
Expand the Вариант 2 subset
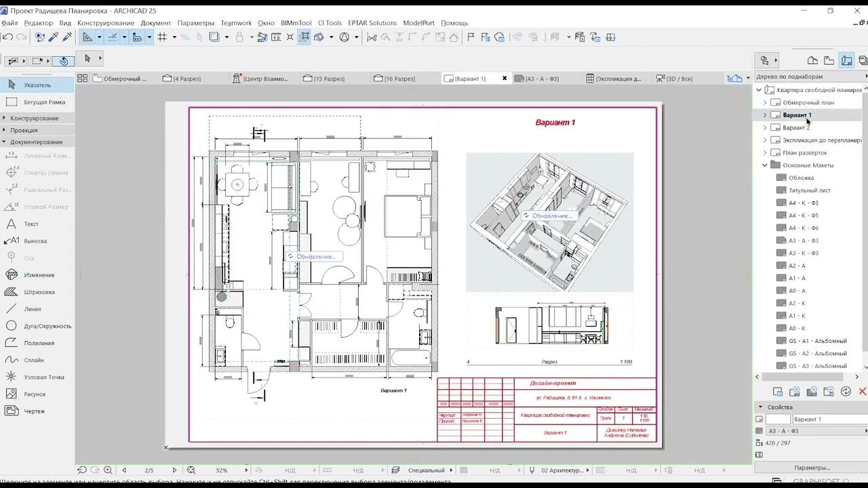pos(765,127)
